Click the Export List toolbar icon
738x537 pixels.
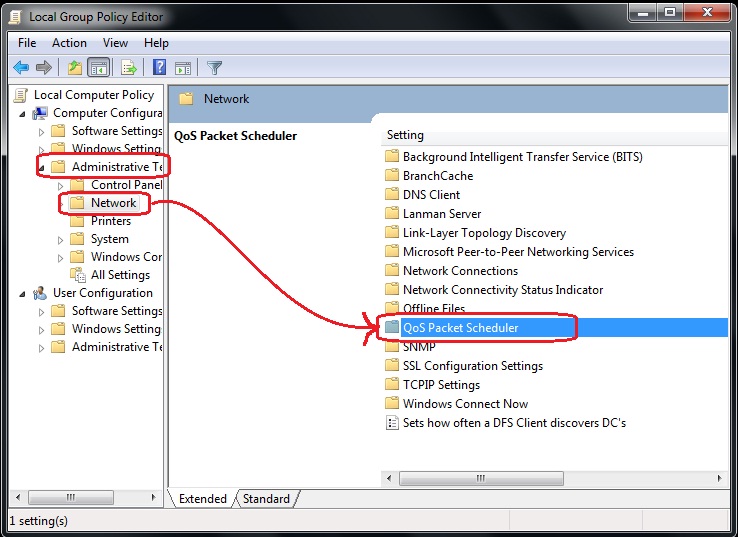[128, 68]
